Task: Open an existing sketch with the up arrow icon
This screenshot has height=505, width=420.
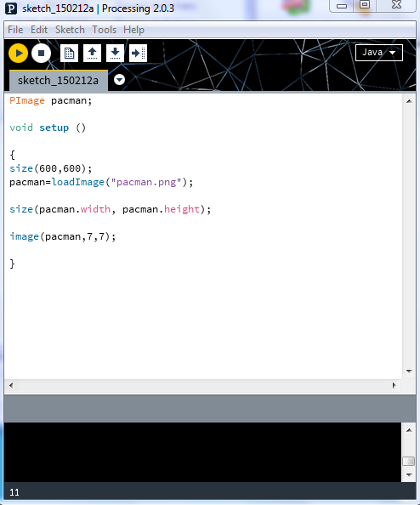Action: click(x=92, y=54)
